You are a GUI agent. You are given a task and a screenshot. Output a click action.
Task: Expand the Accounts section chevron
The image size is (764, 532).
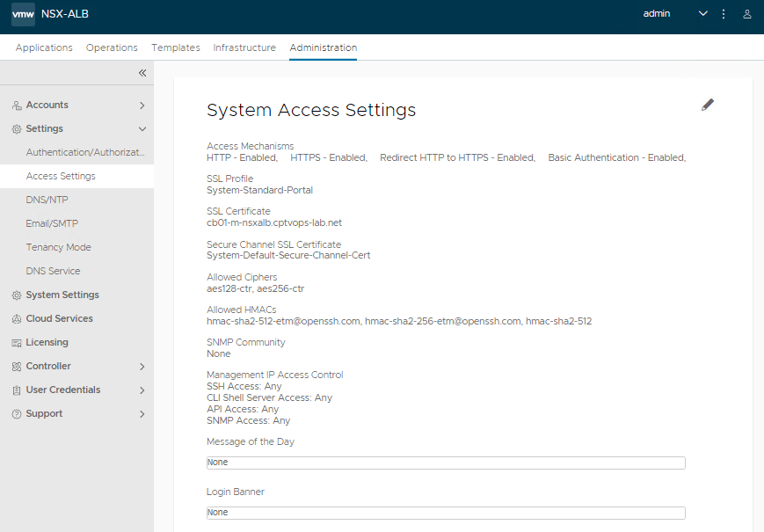(x=142, y=106)
